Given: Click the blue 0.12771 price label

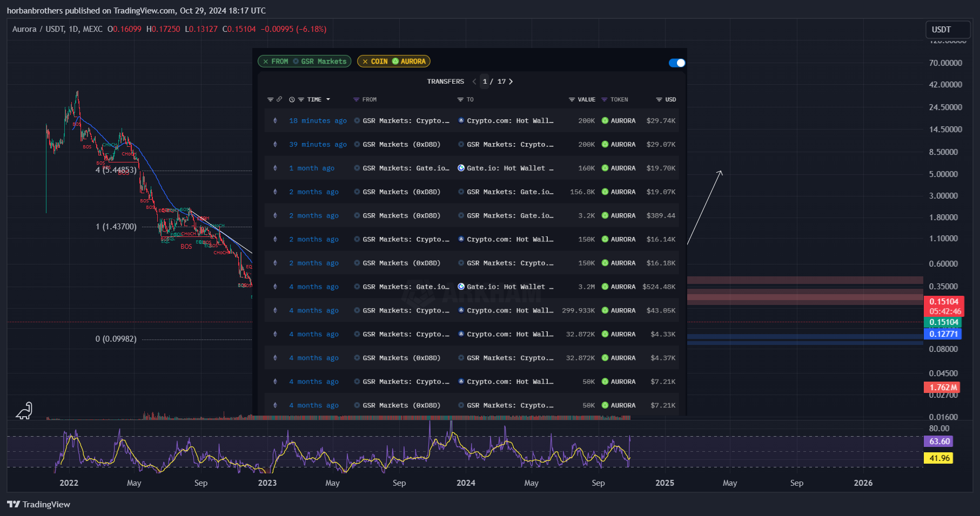Looking at the screenshot, I should coord(943,334).
